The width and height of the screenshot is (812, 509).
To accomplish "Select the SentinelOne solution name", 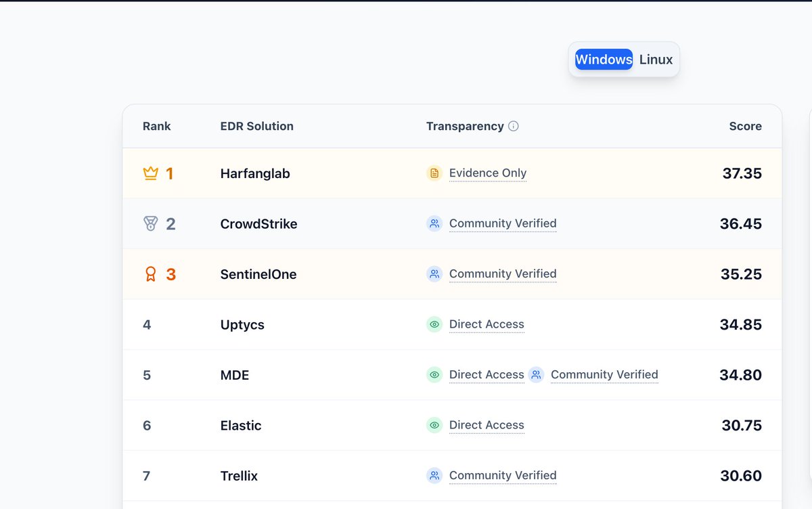I will 258,274.
